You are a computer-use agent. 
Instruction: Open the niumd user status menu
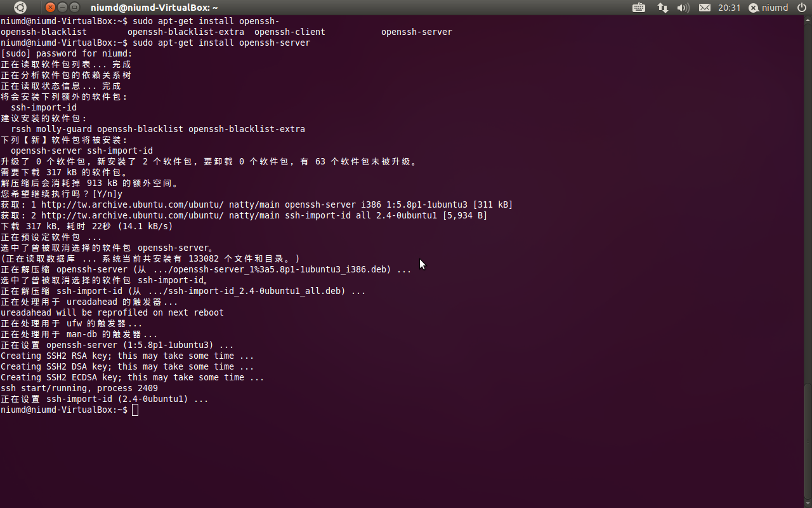(768, 8)
